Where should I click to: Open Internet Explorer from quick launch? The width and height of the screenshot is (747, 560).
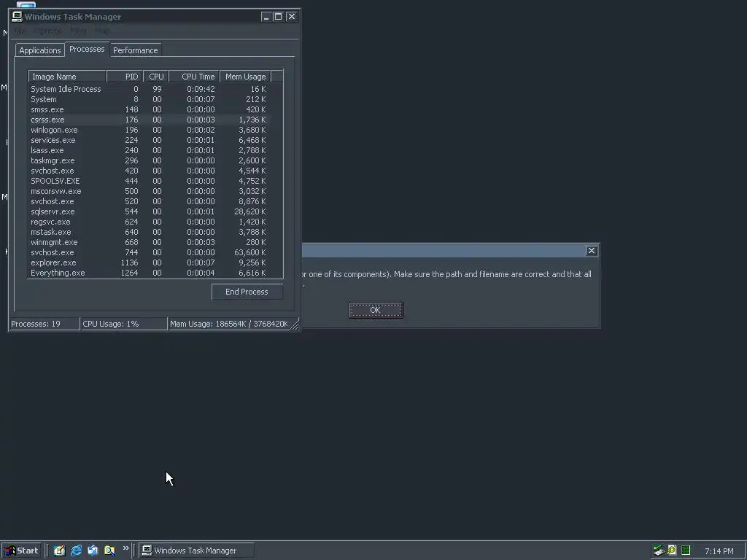click(x=76, y=551)
